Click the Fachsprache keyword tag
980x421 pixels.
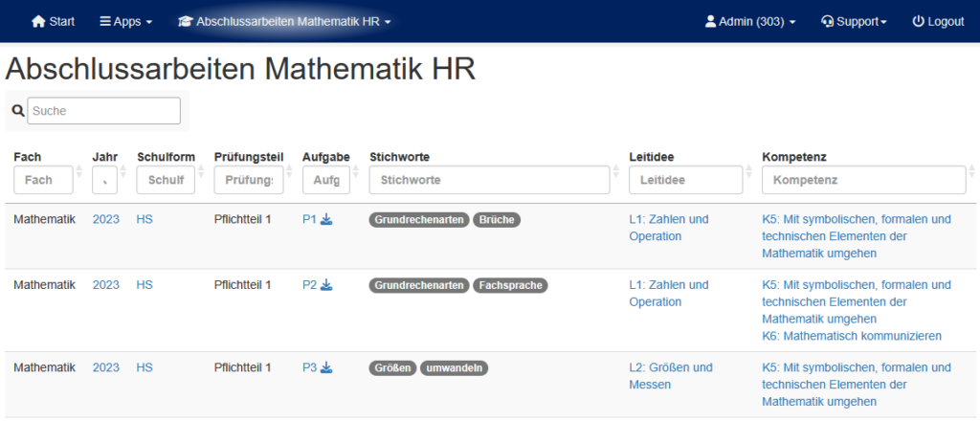[511, 285]
